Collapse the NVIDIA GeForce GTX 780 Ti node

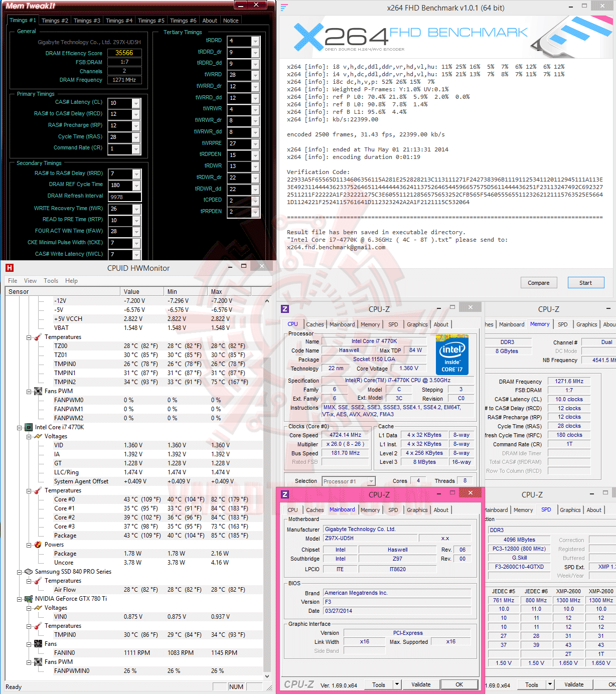click(x=20, y=599)
